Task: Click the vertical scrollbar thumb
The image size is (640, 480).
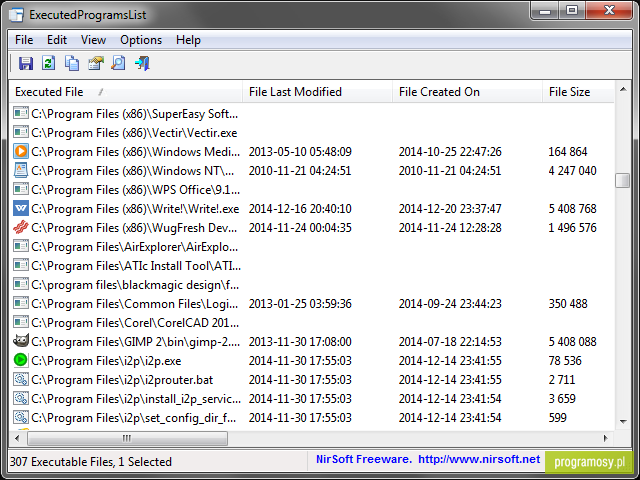Action: (x=623, y=180)
